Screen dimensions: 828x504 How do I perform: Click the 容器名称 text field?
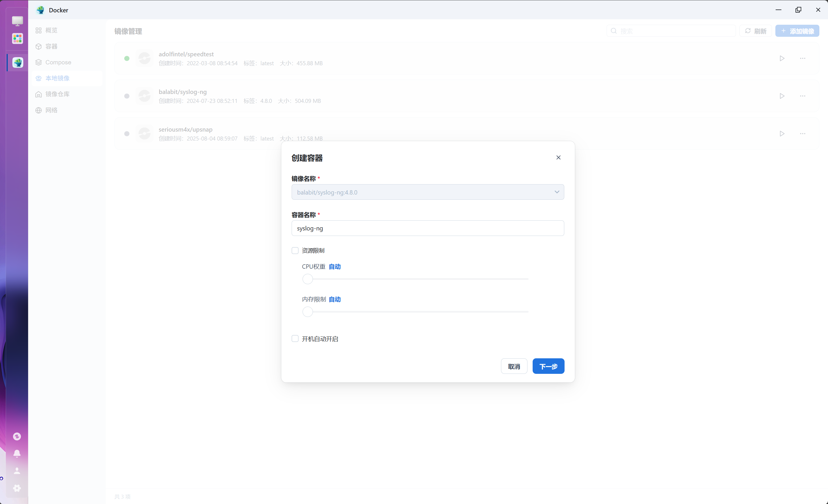427,228
